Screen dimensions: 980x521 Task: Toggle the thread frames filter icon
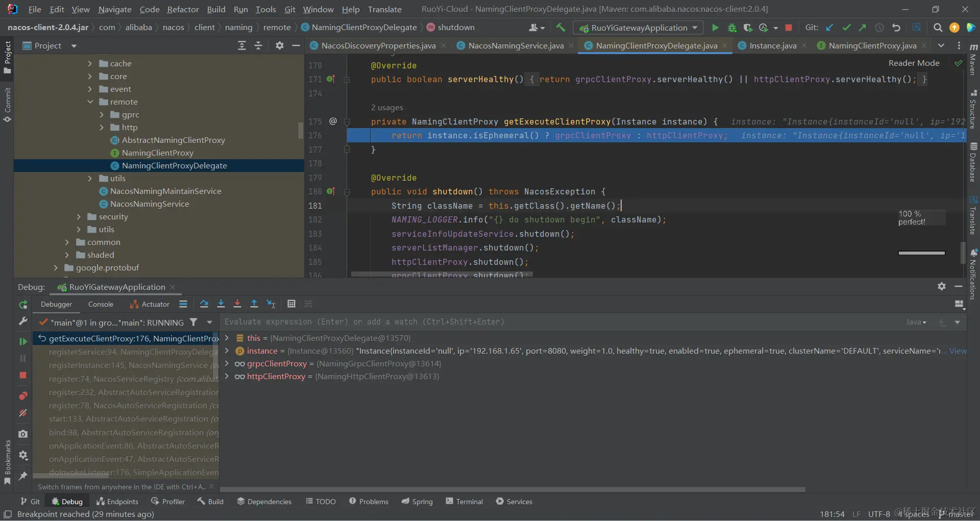coord(193,322)
